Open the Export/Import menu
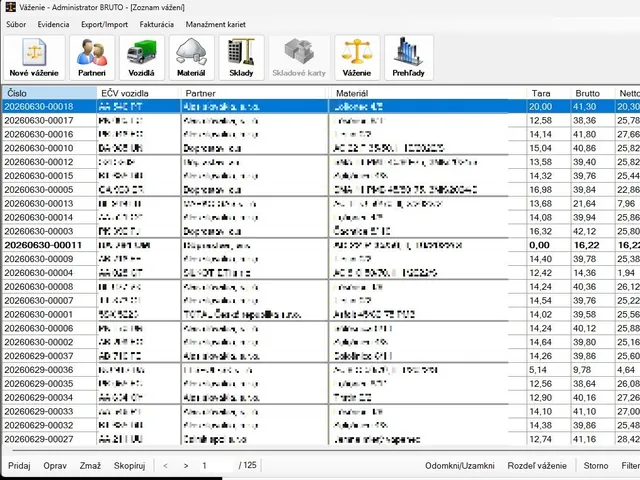This screenshot has height=480, width=640. coord(104,24)
